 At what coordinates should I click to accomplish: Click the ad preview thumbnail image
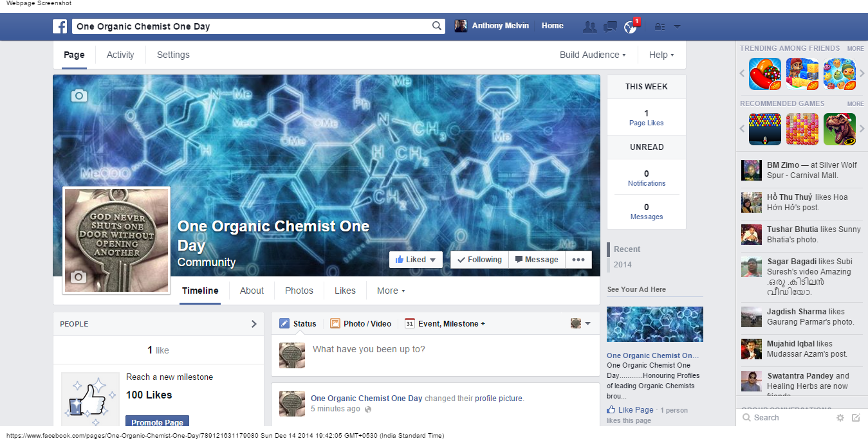(655, 324)
